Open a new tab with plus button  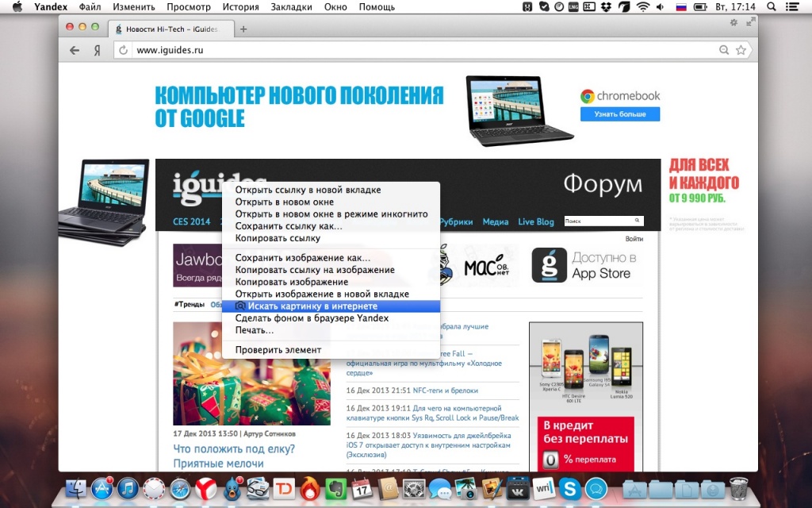coord(243,29)
